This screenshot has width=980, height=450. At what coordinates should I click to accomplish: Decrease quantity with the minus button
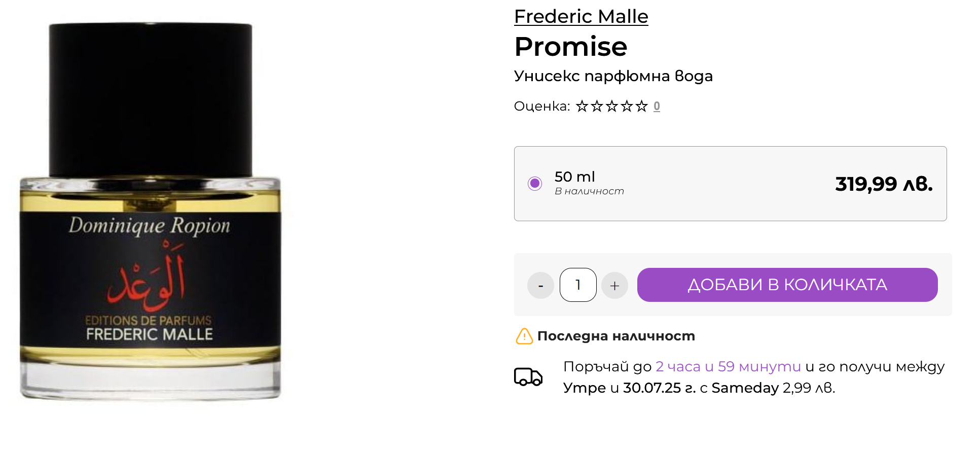pos(540,285)
